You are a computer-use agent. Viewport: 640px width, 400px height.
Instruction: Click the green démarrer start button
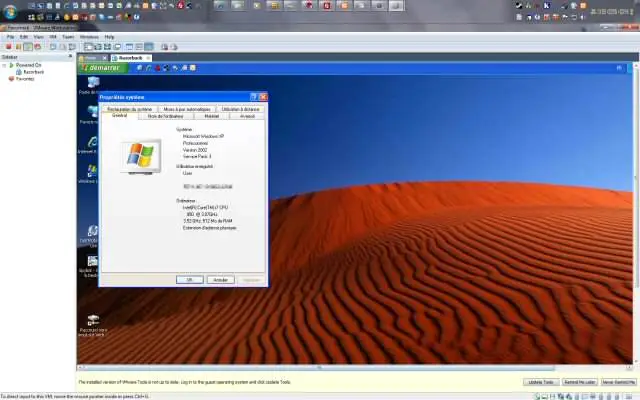(x=103, y=68)
